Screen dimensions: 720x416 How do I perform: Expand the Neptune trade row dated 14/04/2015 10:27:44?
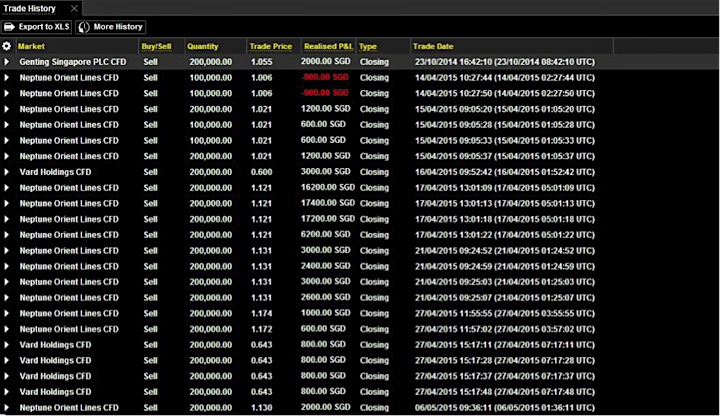point(6,78)
